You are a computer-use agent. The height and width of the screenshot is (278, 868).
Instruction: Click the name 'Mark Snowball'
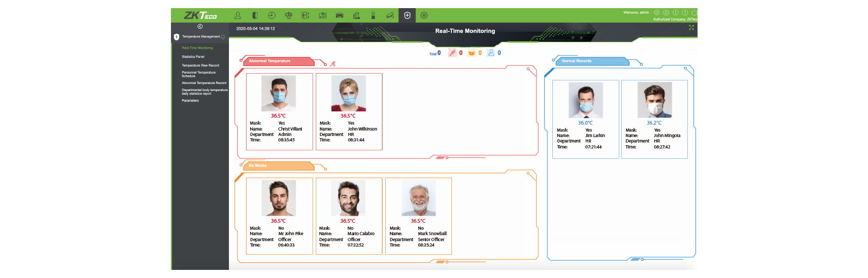point(432,234)
